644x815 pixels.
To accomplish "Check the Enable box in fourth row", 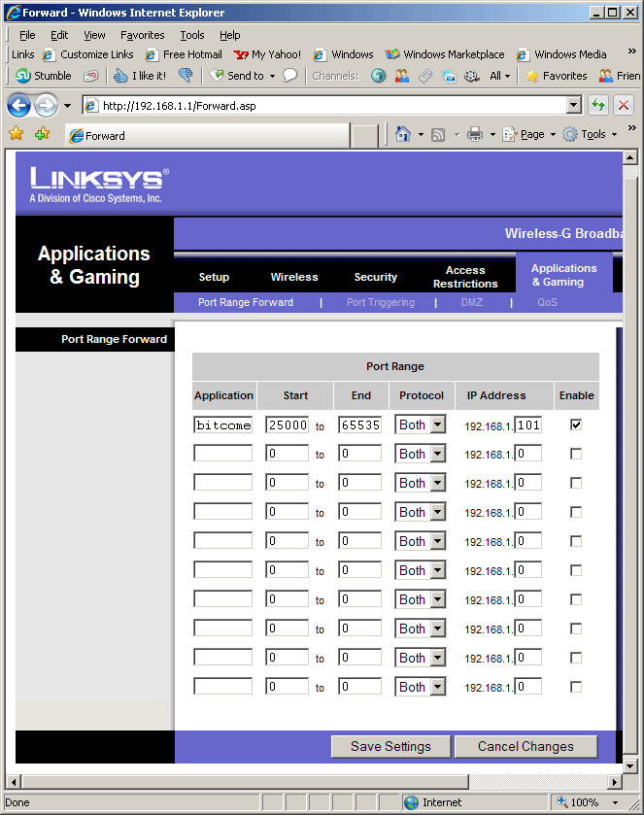I will 576,512.
